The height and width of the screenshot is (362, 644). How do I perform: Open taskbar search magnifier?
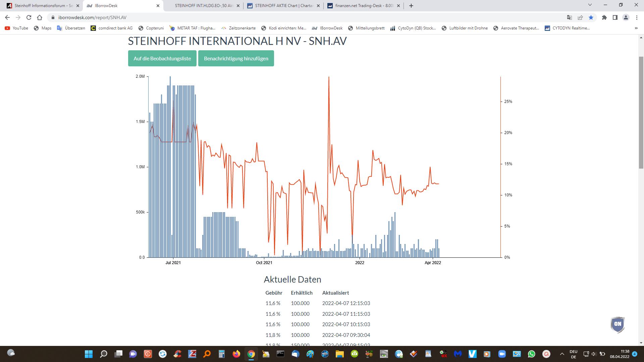click(104, 354)
